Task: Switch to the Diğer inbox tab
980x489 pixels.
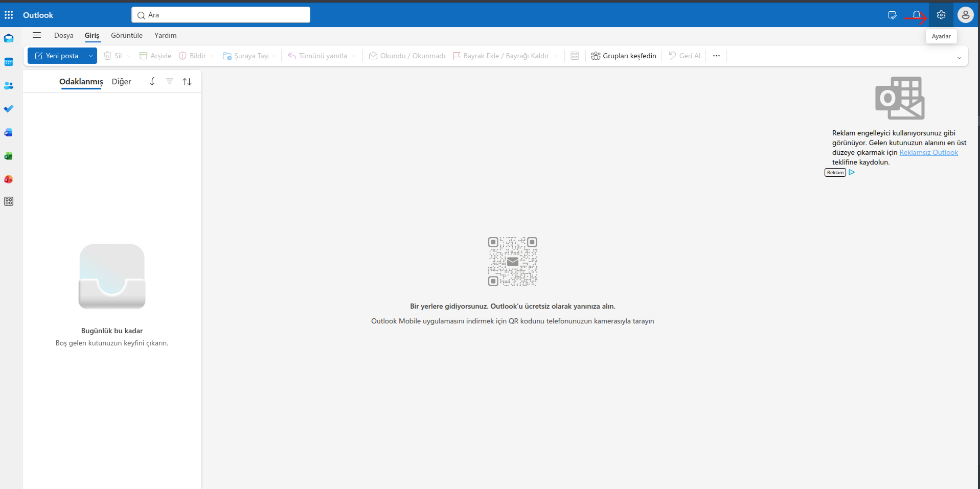Action: (121, 82)
